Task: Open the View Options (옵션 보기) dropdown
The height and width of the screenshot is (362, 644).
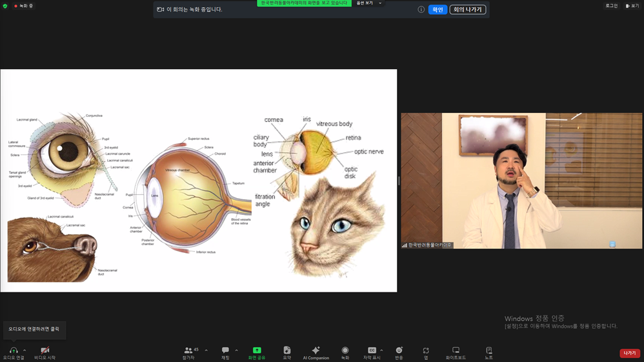Action: coord(368,3)
